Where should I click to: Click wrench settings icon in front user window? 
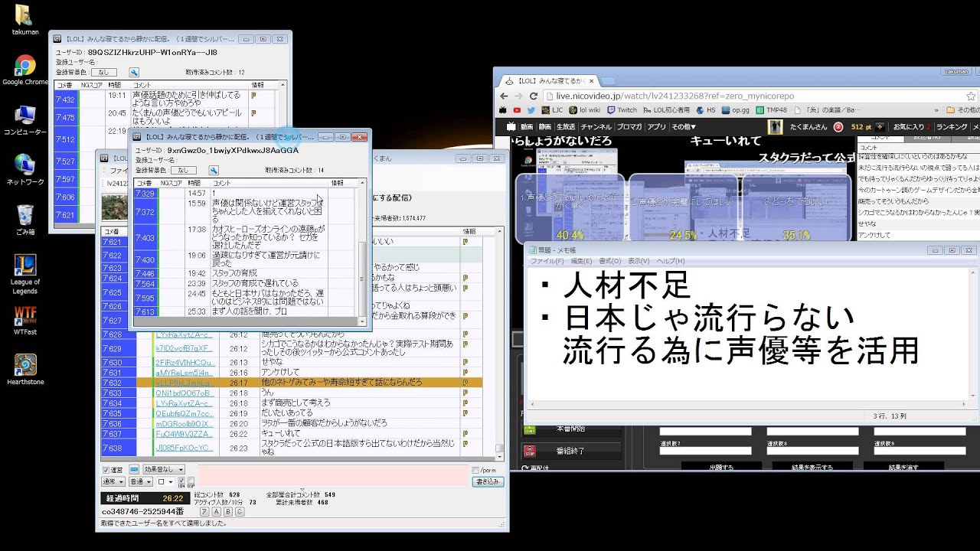pos(214,170)
